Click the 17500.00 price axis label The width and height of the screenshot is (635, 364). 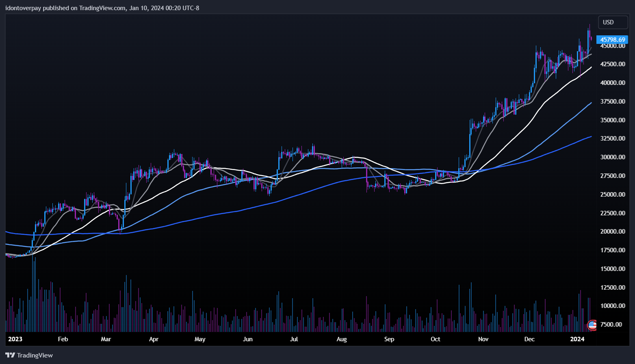click(x=613, y=250)
